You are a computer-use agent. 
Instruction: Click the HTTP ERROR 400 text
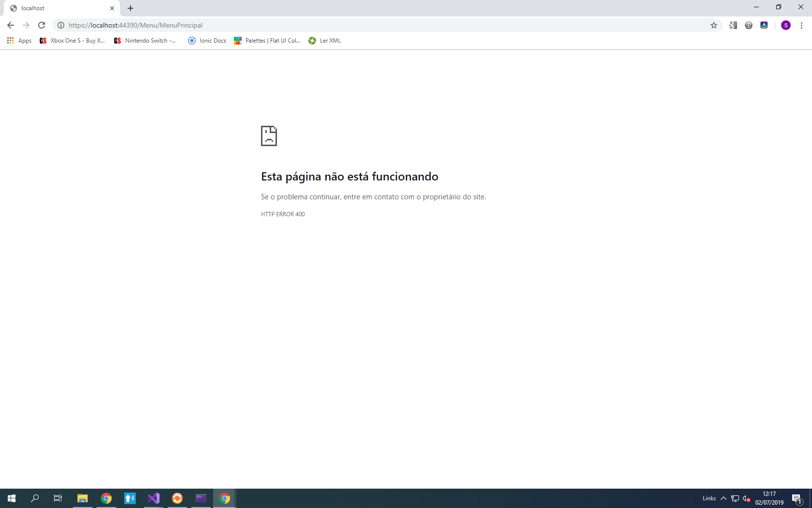point(283,214)
